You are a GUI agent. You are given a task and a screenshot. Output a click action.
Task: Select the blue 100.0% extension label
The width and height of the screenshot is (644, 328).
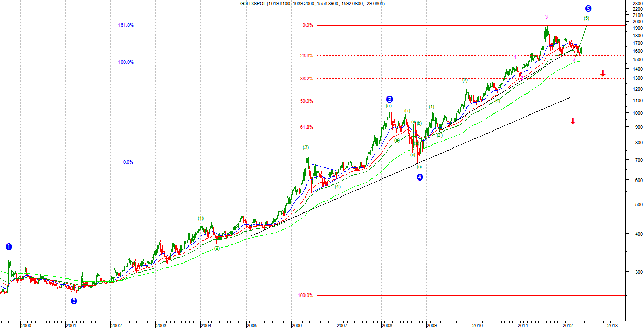click(126, 62)
